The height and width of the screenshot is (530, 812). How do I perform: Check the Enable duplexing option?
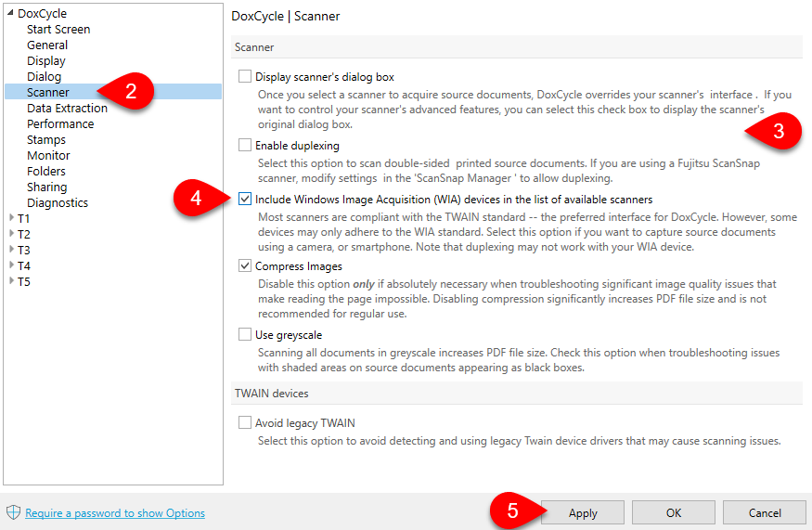point(245,145)
